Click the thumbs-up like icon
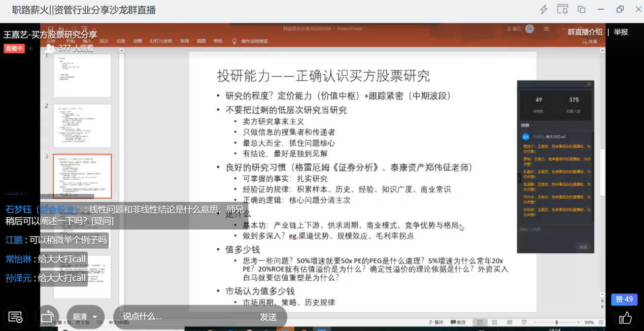 (x=625, y=318)
